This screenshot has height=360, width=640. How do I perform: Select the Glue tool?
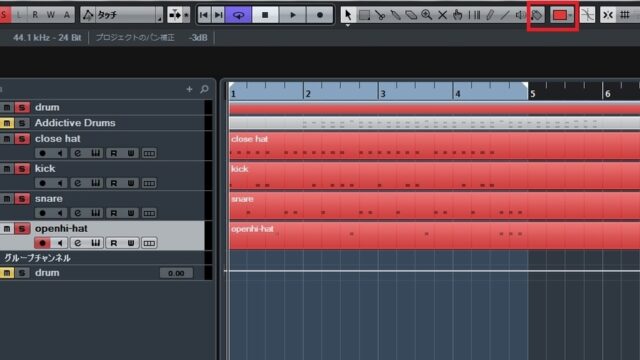395,15
